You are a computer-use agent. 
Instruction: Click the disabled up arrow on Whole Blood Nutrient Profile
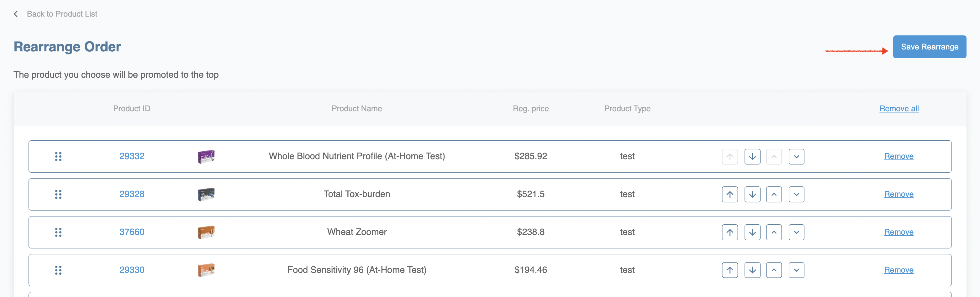click(730, 157)
